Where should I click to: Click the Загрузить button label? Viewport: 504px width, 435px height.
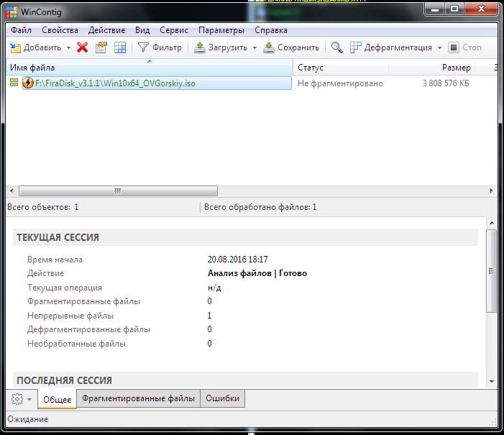tap(228, 47)
